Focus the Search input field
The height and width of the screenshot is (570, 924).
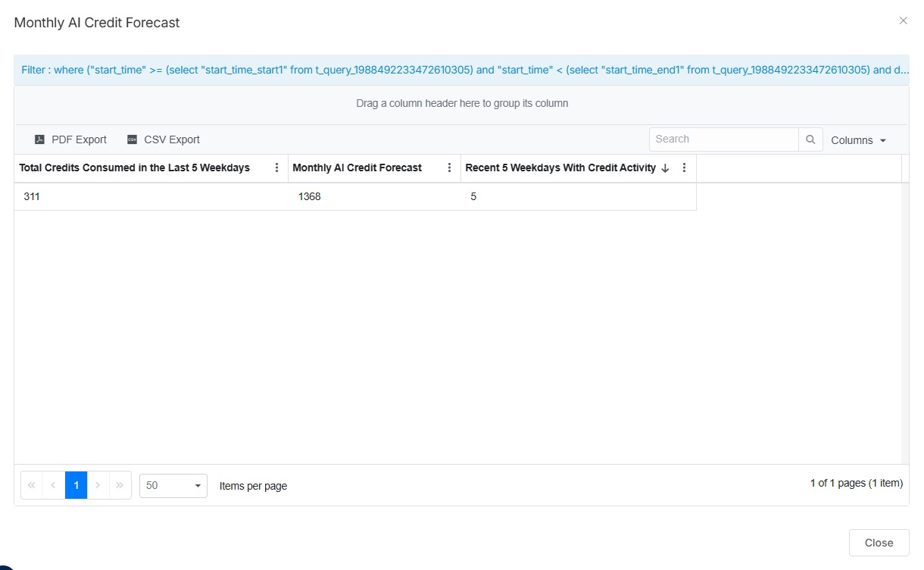point(723,139)
